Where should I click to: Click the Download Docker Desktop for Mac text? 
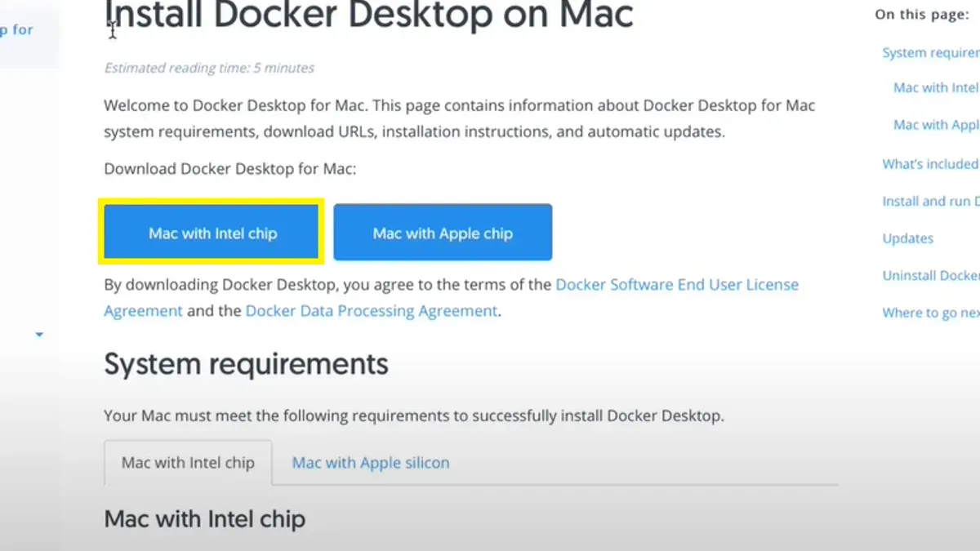pyautogui.click(x=230, y=169)
